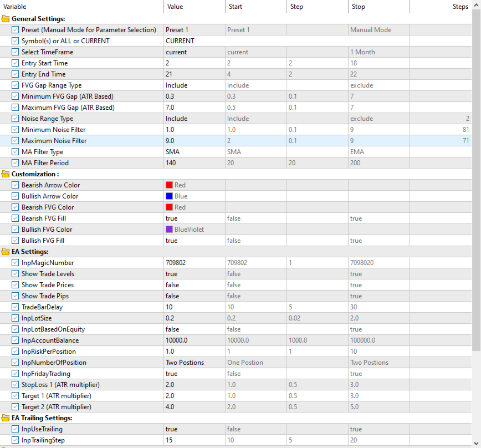The height and width of the screenshot is (448, 481).
Task: Edit MA Filter Period Stop value 200
Action: 379,162
